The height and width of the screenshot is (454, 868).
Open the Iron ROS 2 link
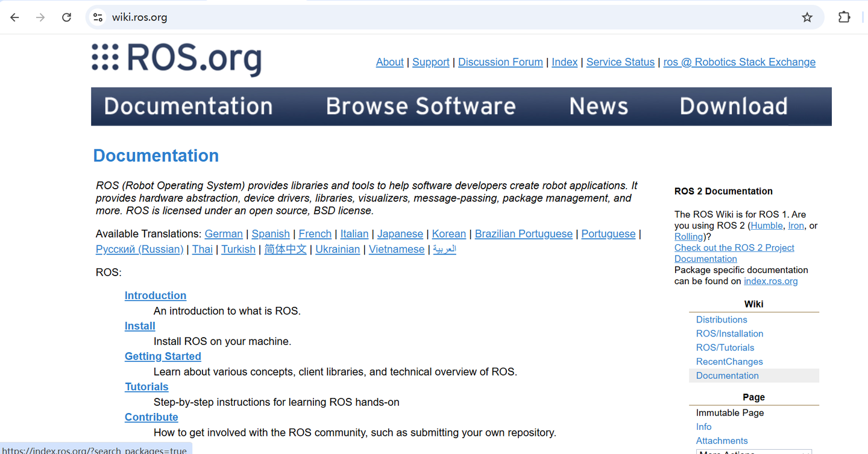[x=796, y=225]
